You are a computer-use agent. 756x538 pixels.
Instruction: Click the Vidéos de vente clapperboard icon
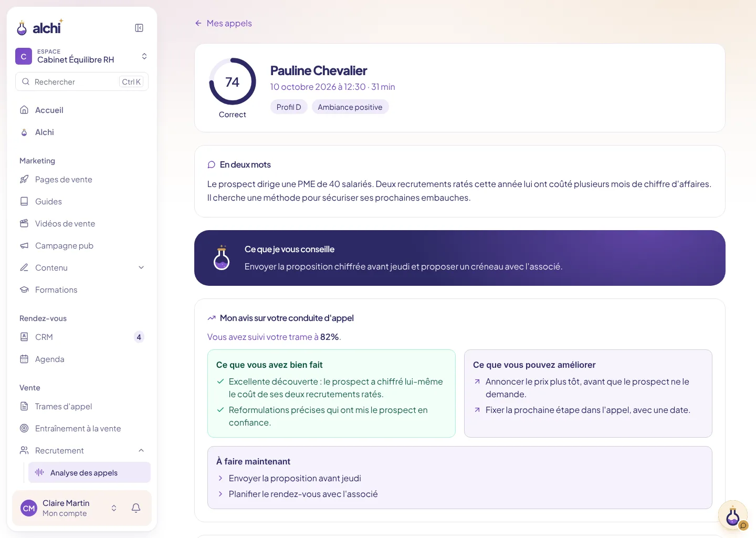coord(24,223)
